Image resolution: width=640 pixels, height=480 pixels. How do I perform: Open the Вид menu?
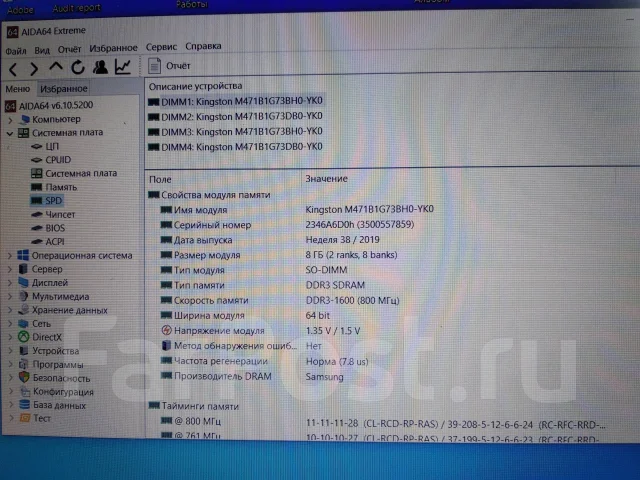[42, 50]
